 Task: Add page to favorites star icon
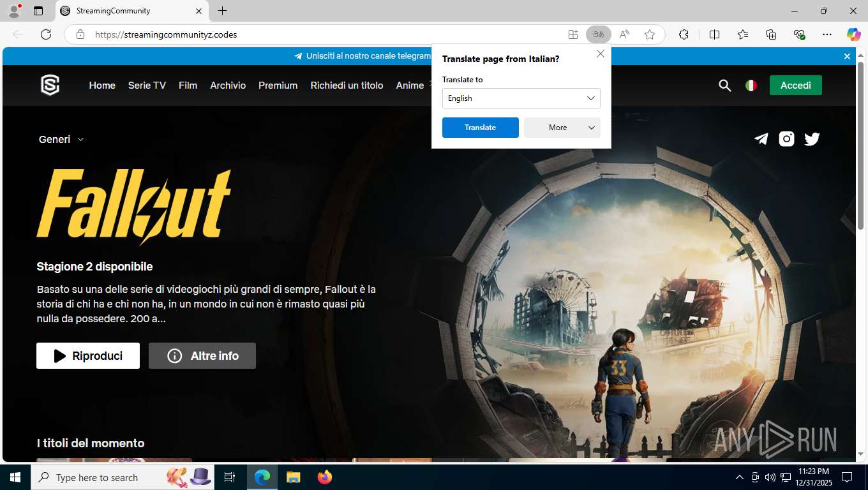tap(650, 34)
